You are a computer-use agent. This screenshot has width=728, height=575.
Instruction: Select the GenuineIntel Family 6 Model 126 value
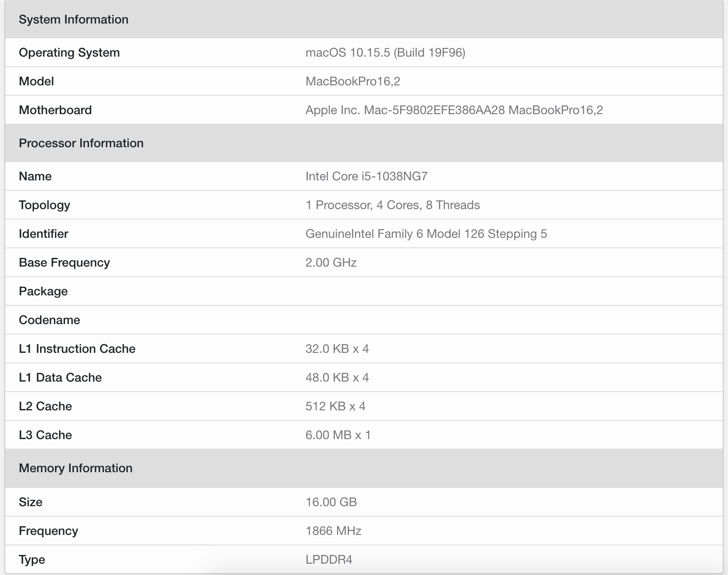(x=426, y=234)
